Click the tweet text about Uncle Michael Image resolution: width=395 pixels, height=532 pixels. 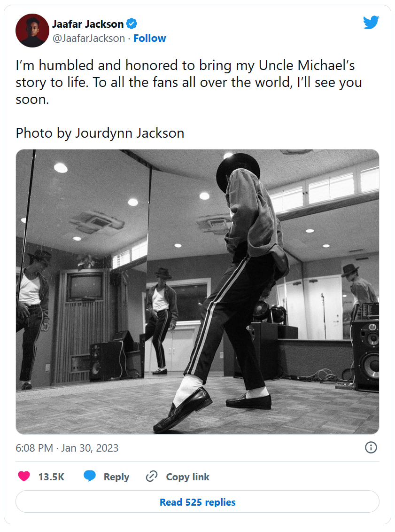[188, 82]
